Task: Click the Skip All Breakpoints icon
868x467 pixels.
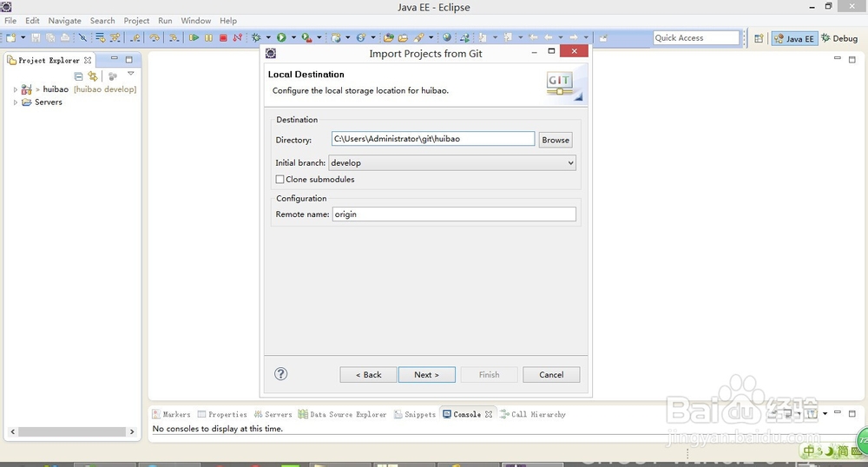Action: pos(82,37)
